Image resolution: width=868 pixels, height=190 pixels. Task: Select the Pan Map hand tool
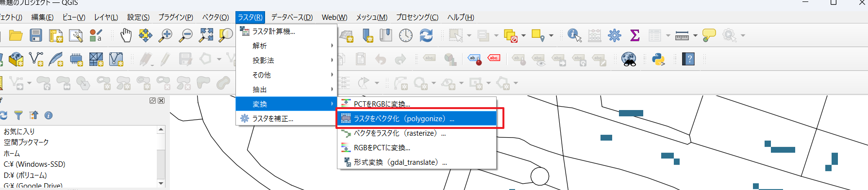[126, 35]
